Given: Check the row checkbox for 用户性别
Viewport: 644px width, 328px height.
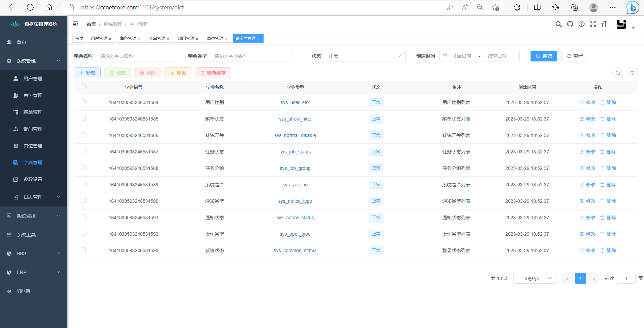Looking at the screenshot, I should [x=83, y=102].
